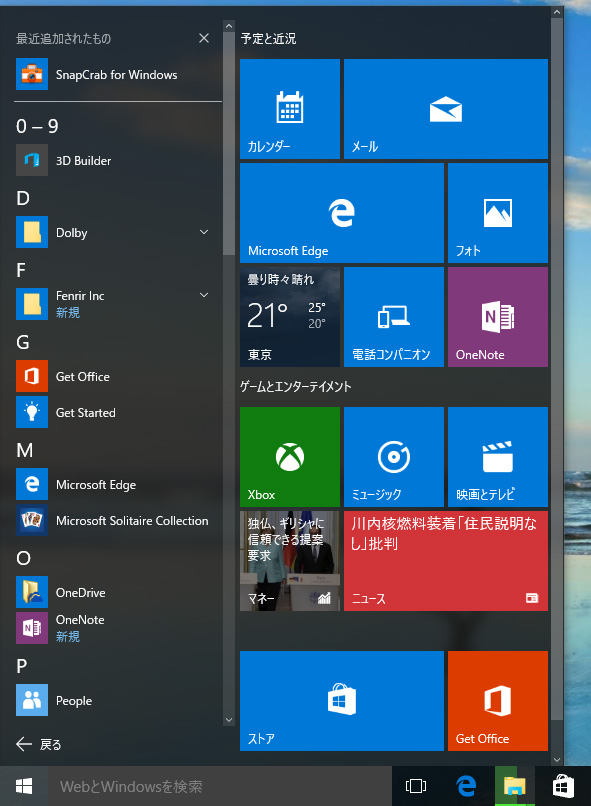Image resolution: width=591 pixels, height=806 pixels.
Task: Click the 戻る back button
Action: click(x=39, y=744)
